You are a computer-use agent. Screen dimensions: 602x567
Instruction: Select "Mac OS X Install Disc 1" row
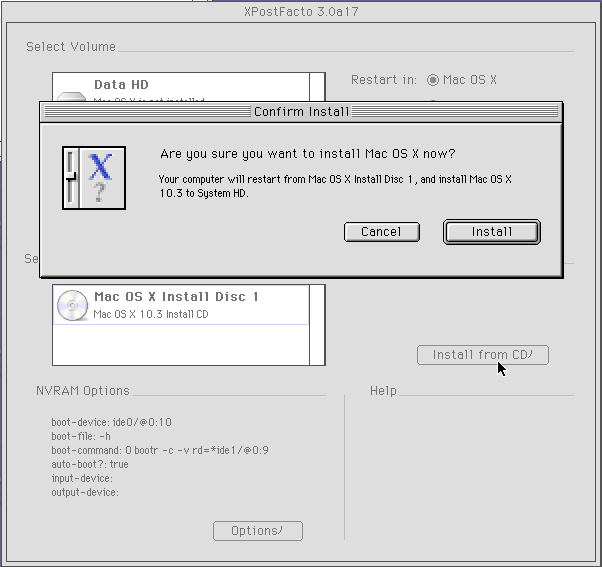coord(181,305)
